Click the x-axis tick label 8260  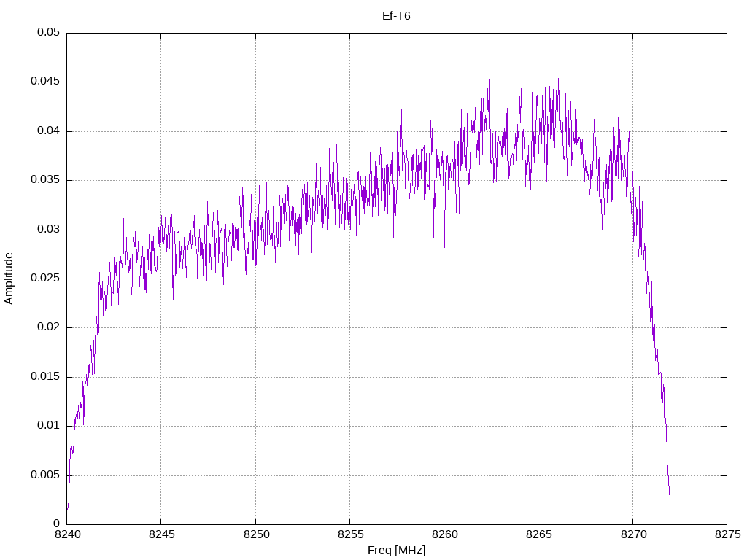click(x=444, y=534)
